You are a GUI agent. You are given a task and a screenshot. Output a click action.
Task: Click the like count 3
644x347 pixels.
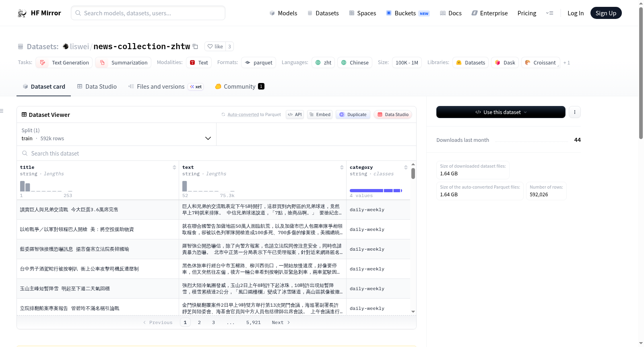229,46
